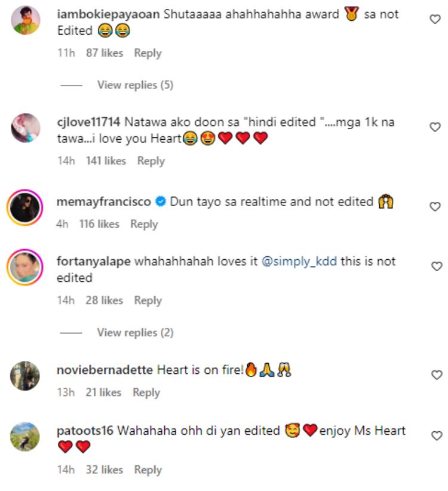Screen dimensions: 448x491
Task: Like memayfrancisco's comment via heart icon
Action: click(x=436, y=207)
